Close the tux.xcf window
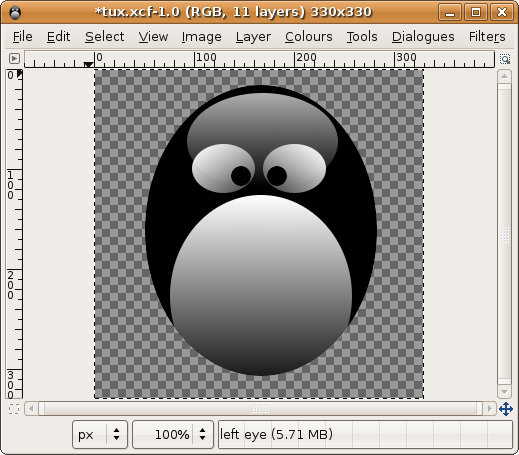The height and width of the screenshot is (455, 519). [x=502, y=12]
